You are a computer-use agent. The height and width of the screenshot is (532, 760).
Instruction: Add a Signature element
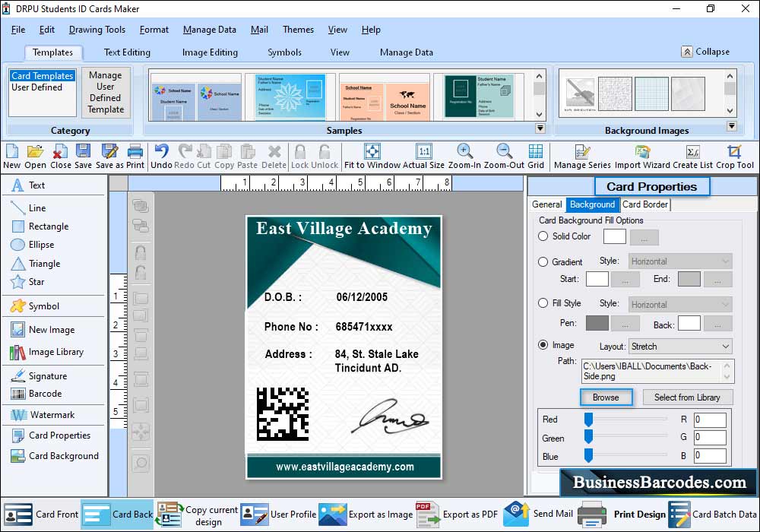[39, 375]
